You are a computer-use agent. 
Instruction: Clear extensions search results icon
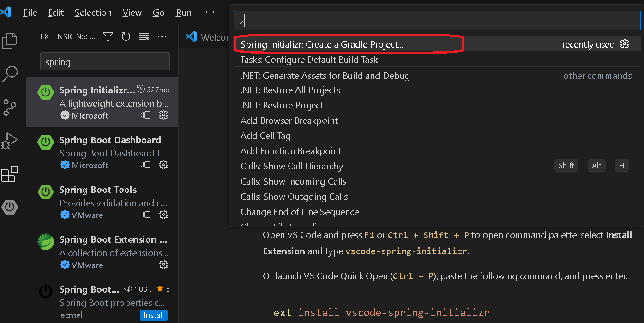(144, 36)
